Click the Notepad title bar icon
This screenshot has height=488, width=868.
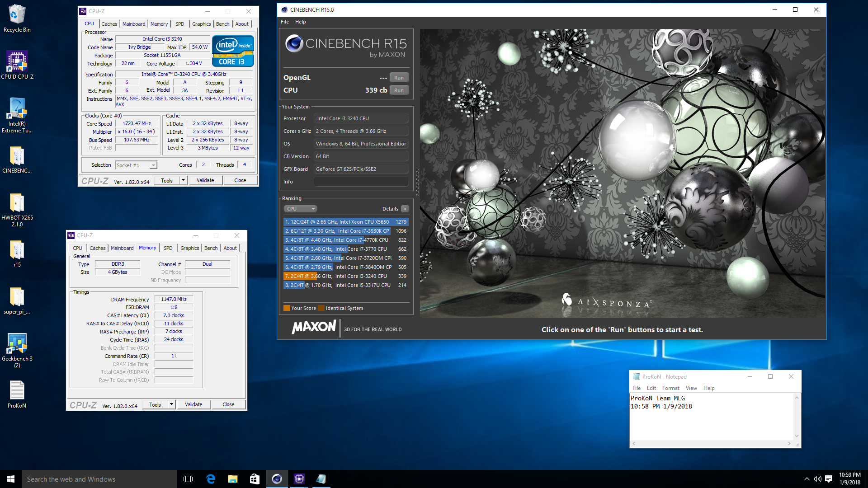pyautogui.click(x=637, y=376)
